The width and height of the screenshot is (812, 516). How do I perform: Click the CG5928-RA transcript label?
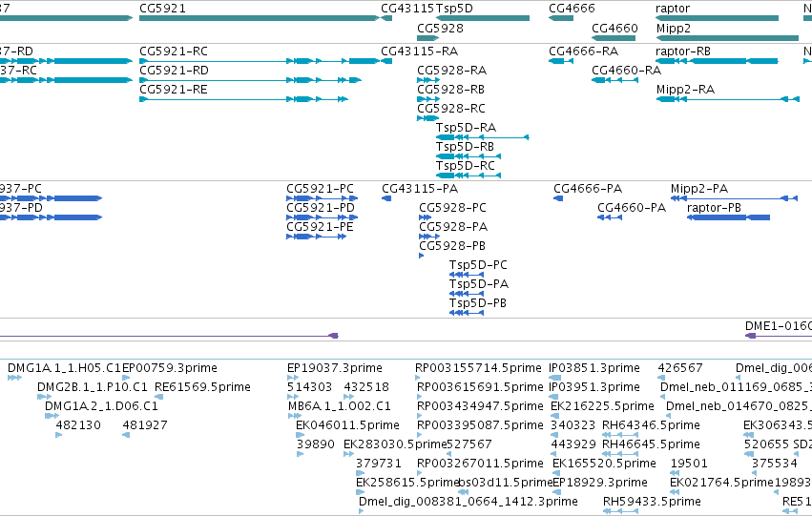coord(451,71)
